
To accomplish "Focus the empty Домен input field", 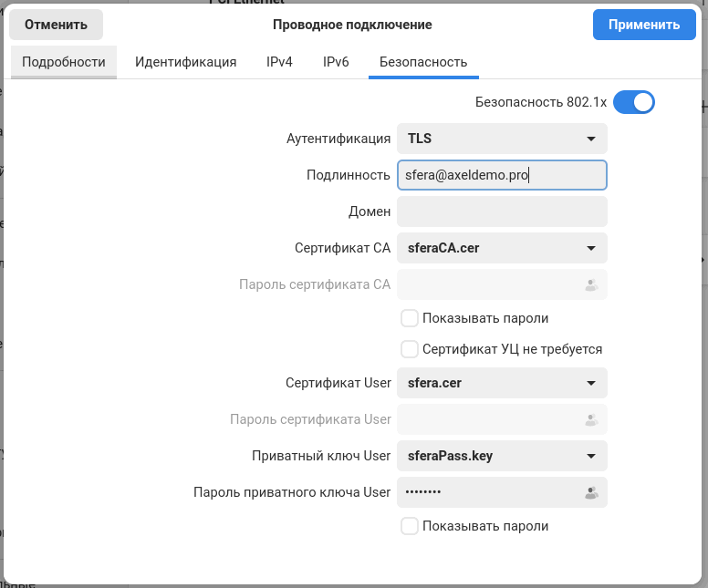I will coord(502,211).
